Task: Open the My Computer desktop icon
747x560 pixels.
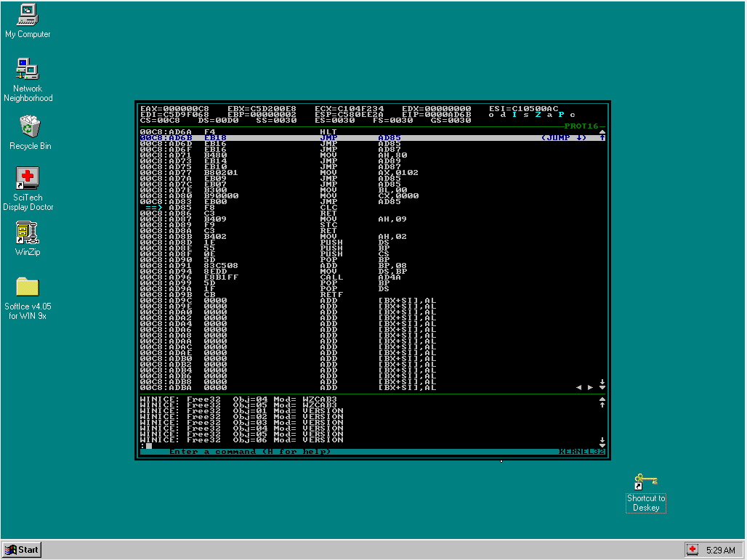Action: (x=28, y=15)
